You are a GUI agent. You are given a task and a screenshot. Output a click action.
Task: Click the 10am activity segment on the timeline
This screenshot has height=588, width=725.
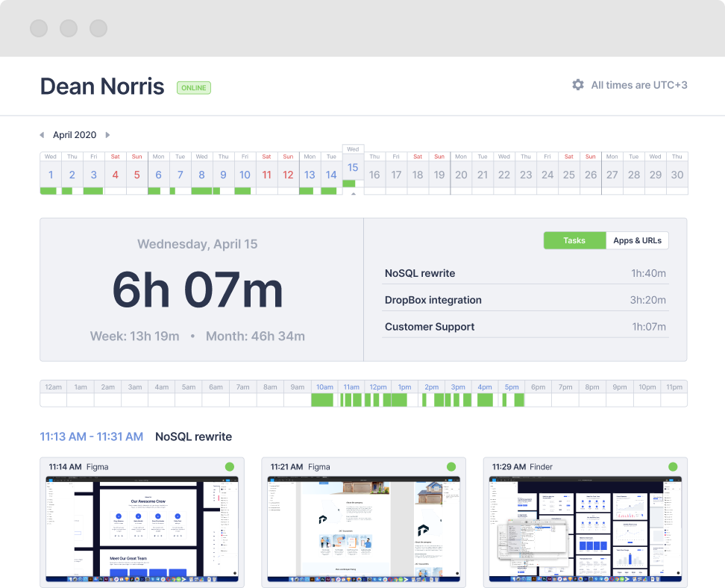tap(322, 399)
